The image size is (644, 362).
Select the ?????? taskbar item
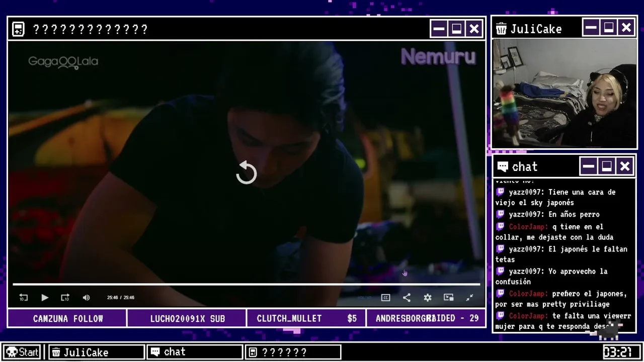(293, 352)
